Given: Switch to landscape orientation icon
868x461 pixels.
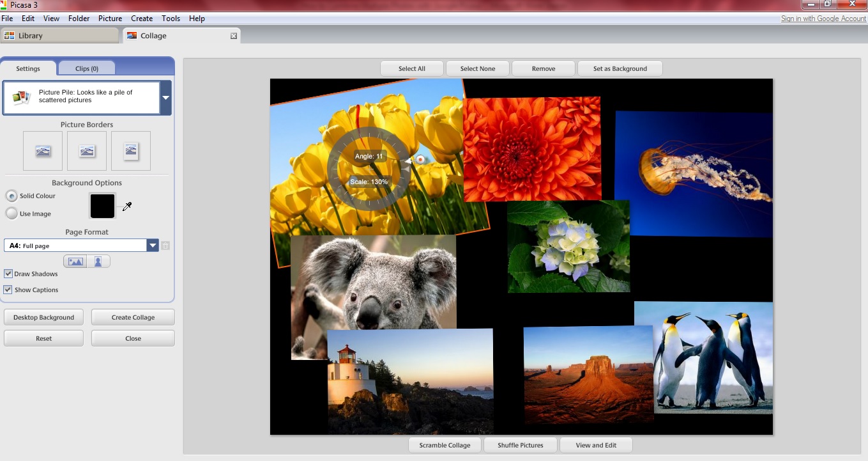Looking at the screenshot, I should coord(75,261).
